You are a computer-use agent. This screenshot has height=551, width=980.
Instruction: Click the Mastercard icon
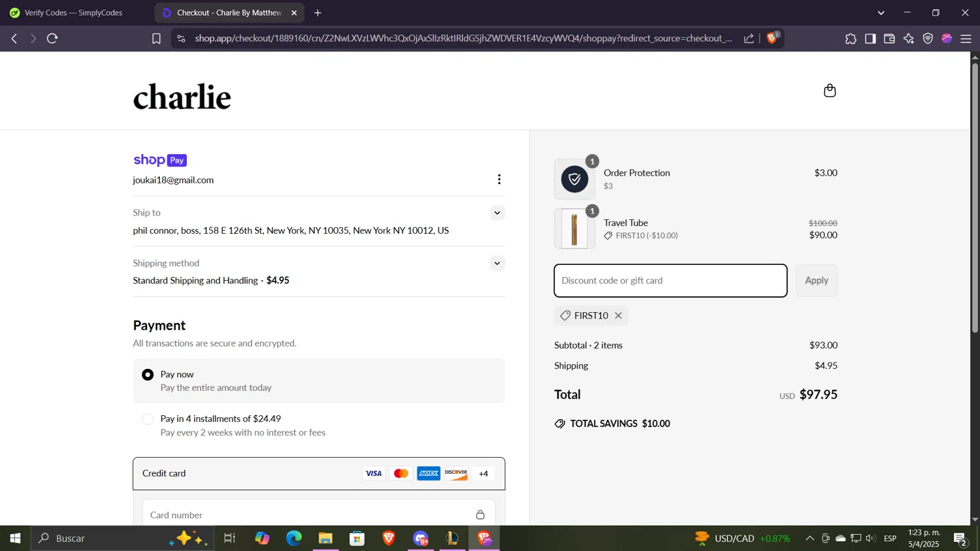point(401,473)
